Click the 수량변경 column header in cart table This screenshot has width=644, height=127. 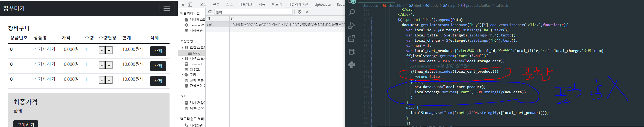[x=108, y=38]
